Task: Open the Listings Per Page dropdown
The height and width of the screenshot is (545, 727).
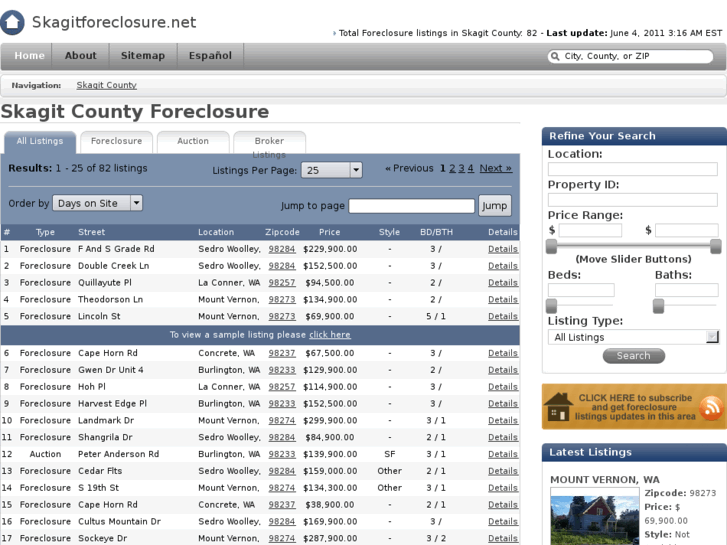Action: (x=332, y=170)
